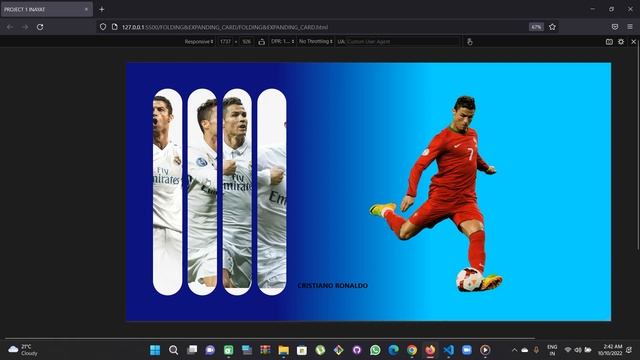This screenshot has height=360, width=640.
Task: Open the Firefox hamburger menu
Action: 630,27
